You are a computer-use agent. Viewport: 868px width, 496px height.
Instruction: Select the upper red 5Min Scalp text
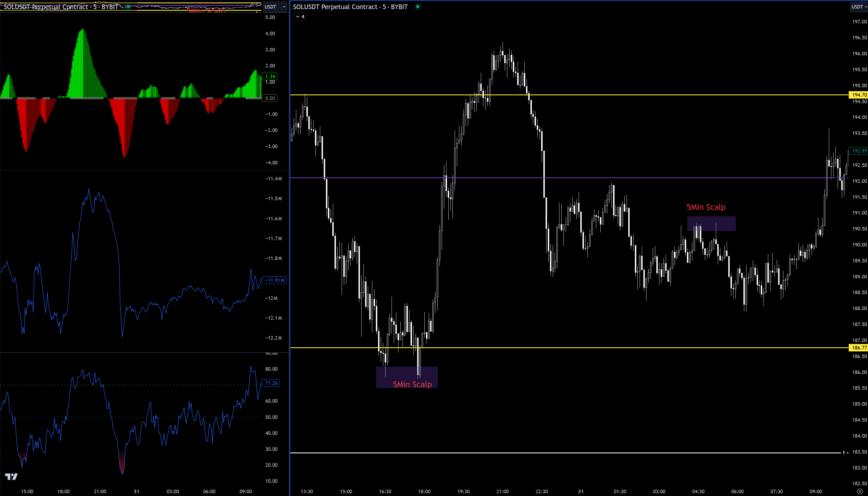[x=706, y=207]
